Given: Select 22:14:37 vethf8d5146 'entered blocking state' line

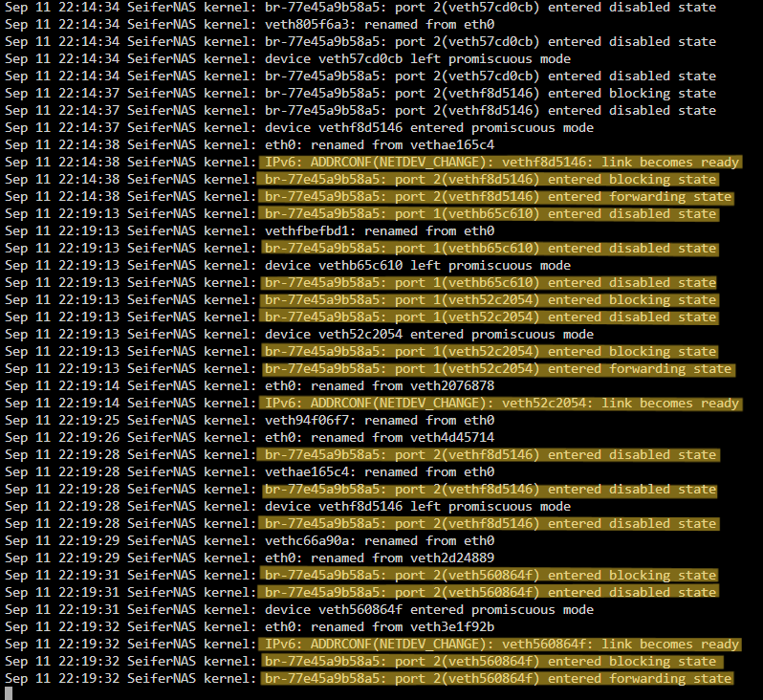Looking at the screenshot, I should pyautogui.click(x=360, y=94).
